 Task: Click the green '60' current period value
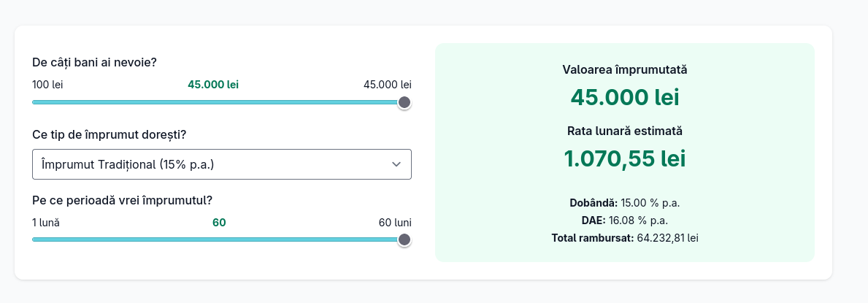[219, 222]
